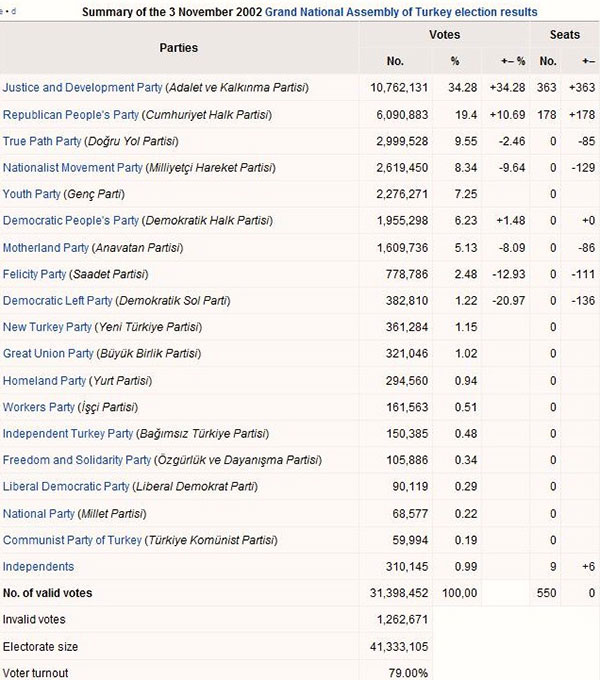Open Democratic Left Party link
The height and width of the screenshot is (680, 600).
pyautogui.click(x=57, y=301)
